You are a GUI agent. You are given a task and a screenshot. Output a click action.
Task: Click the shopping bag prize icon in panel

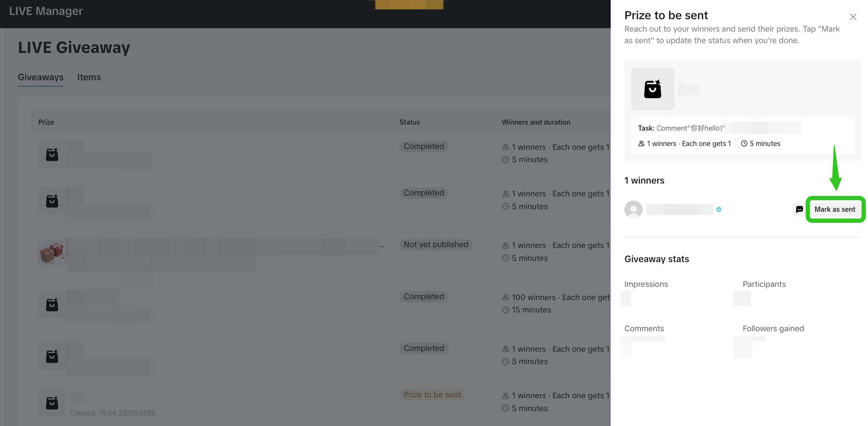pos(652,89)
